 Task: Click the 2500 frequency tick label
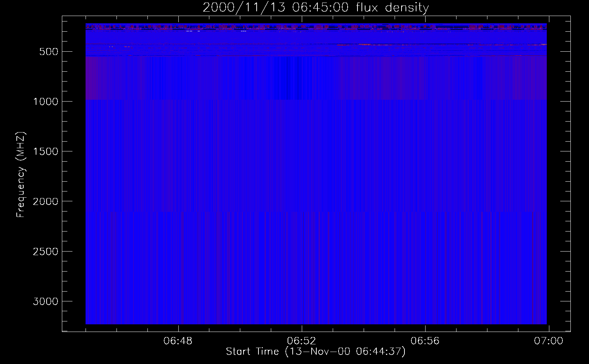coord(46,252)
